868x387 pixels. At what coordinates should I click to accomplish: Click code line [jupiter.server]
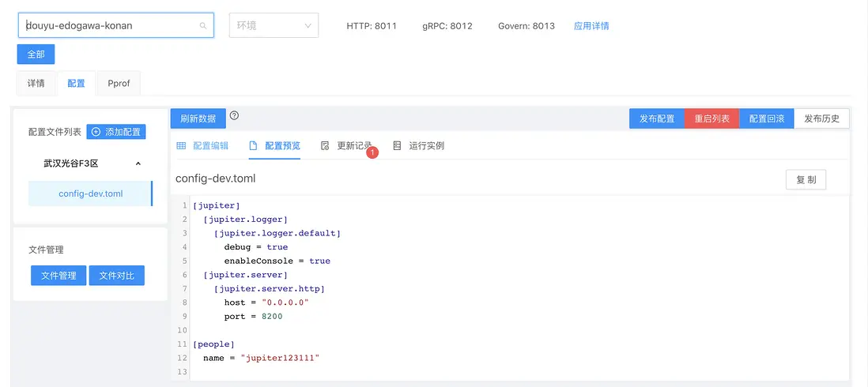[x=245, y=275]
